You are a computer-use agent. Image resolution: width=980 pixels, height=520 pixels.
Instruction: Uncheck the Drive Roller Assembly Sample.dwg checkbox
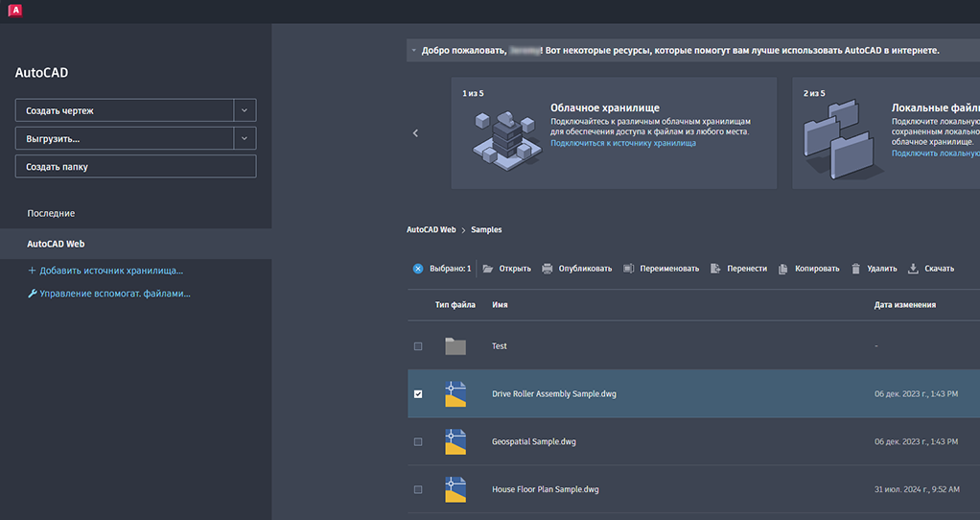point(418,394)
